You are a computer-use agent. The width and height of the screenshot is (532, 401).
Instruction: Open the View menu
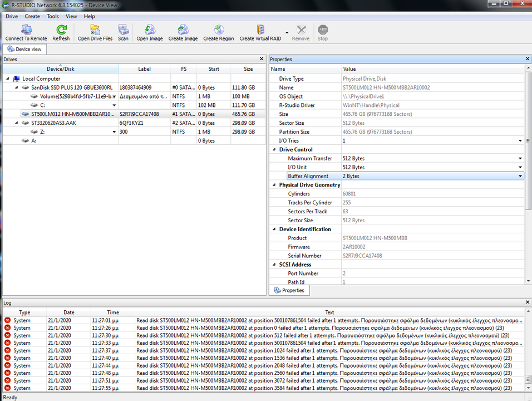71,16
